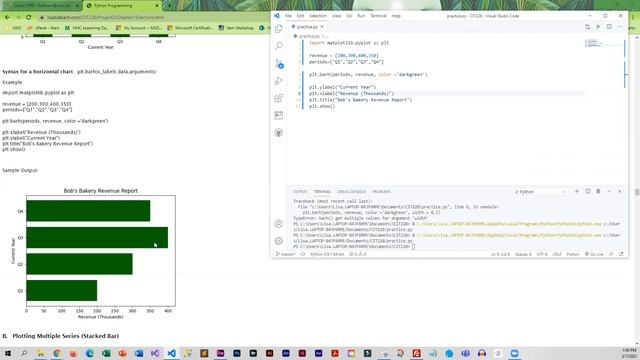Split the terminal panel
The image size is (640, 360).
588,191
